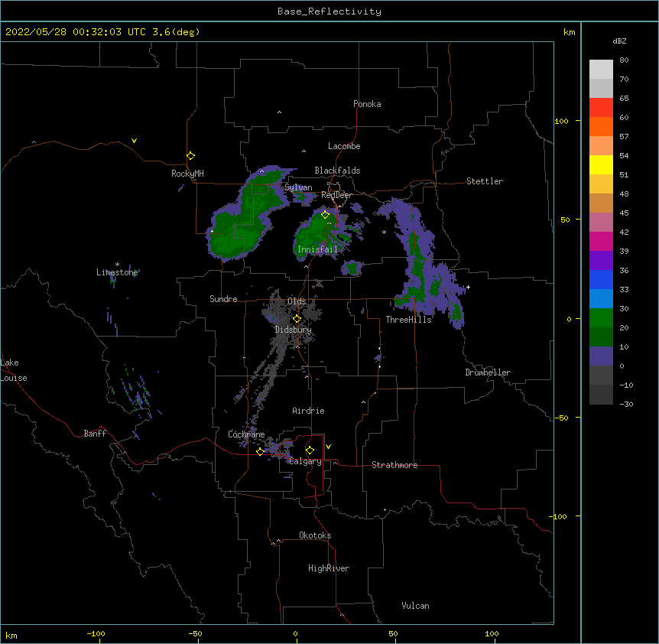
Task: Select the magenta 39-42 dBZ legend swatch
Action: point(601,241)
